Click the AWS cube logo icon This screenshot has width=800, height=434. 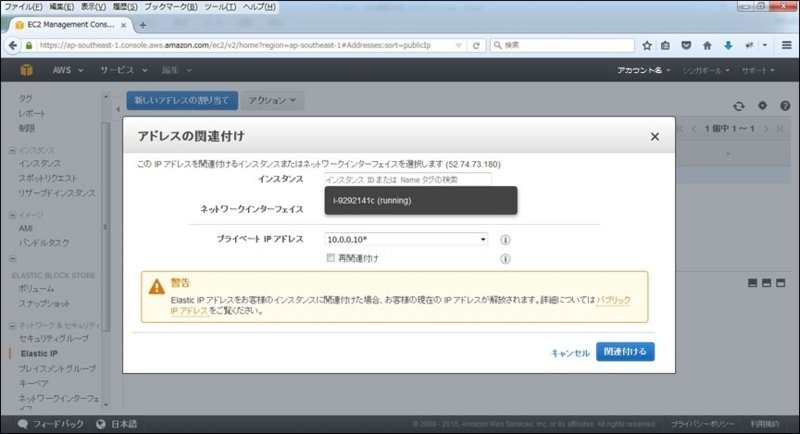point(26,71)
